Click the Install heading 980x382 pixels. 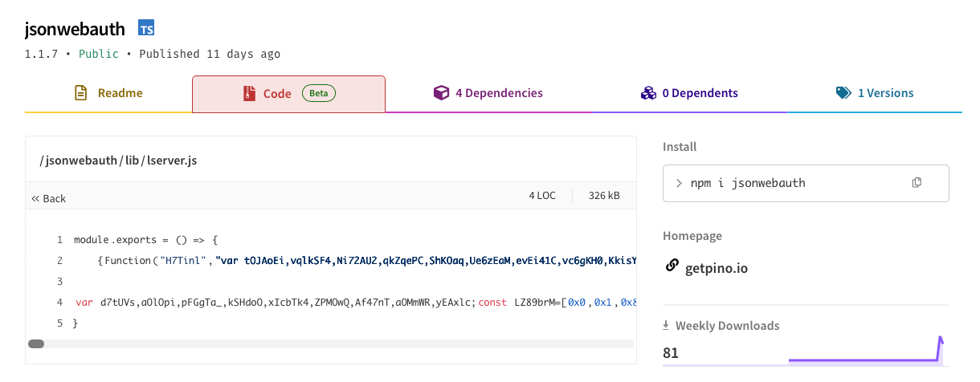[x=680, y=147]
